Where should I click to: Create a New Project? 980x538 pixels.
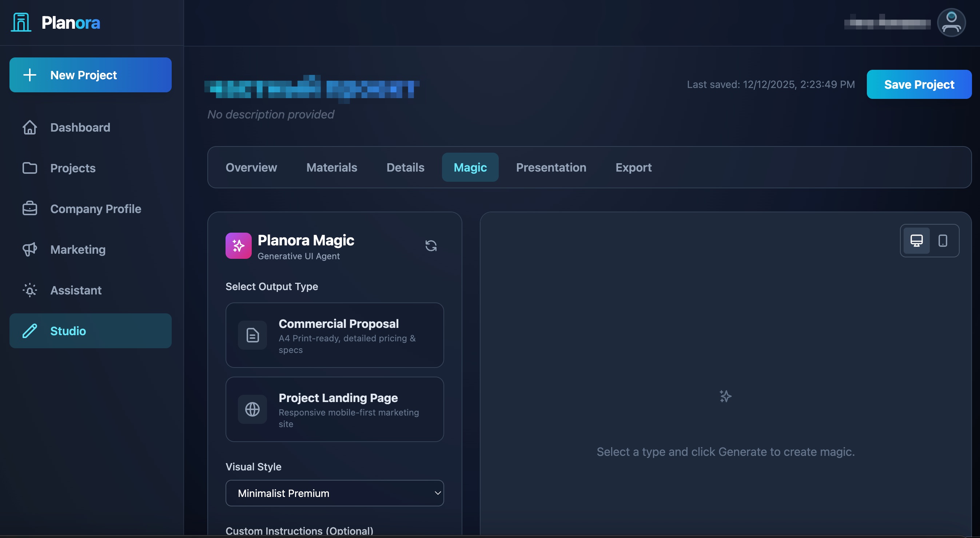(x=91, y=75)
